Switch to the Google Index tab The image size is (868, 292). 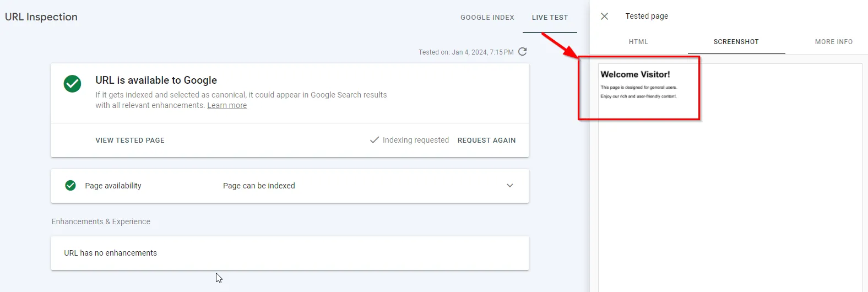[487, 18]
